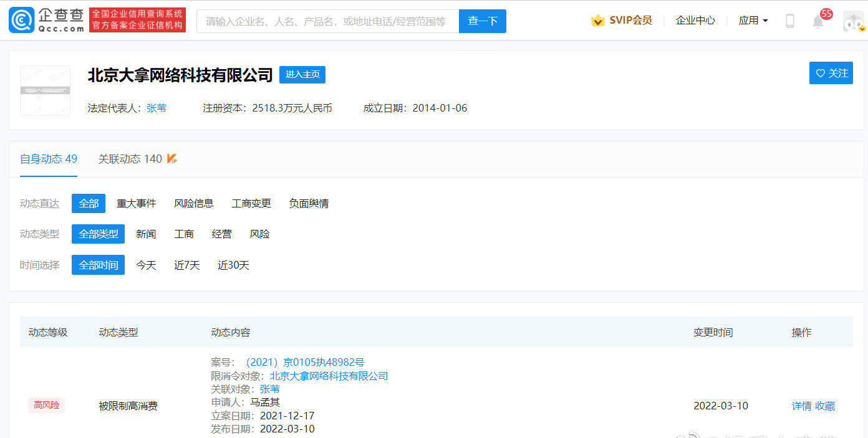
Task: Switch to 自身动态 49 tab
Action: point(49,159)
